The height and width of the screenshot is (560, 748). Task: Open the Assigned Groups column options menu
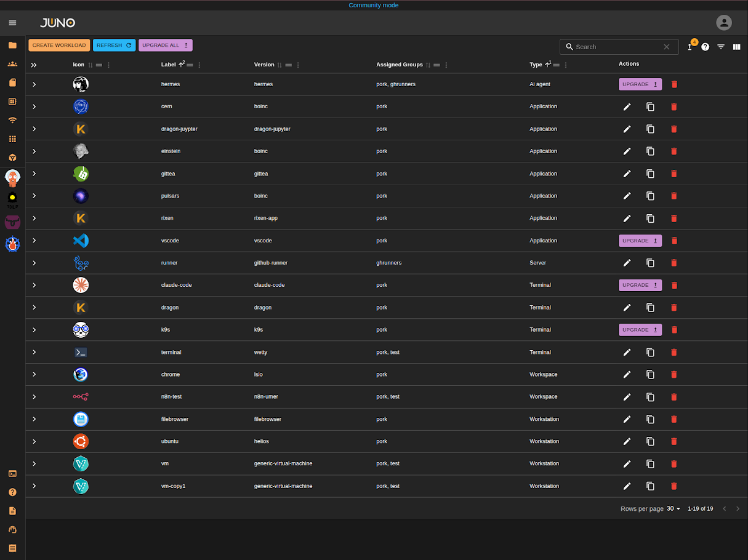coord(446,65)
